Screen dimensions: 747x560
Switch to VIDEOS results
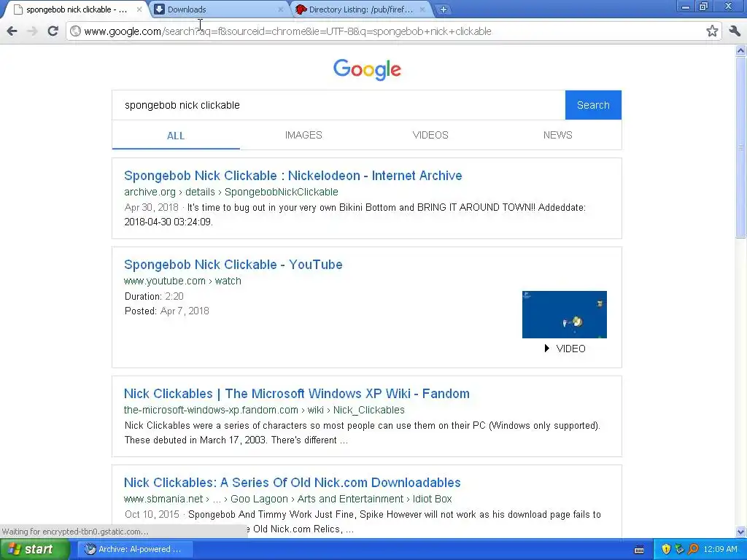pyautogui.click(x=430, y=135)
